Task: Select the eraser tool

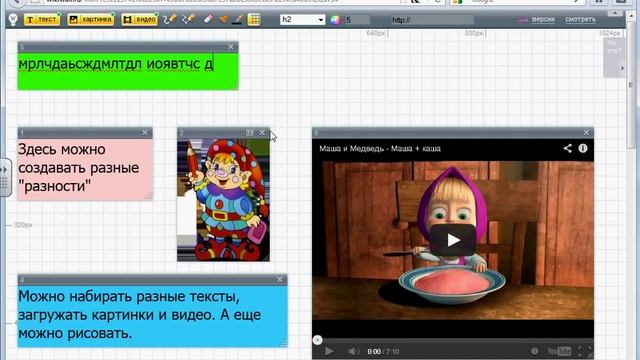Action: pyautogui.click(x=208, y=19)
